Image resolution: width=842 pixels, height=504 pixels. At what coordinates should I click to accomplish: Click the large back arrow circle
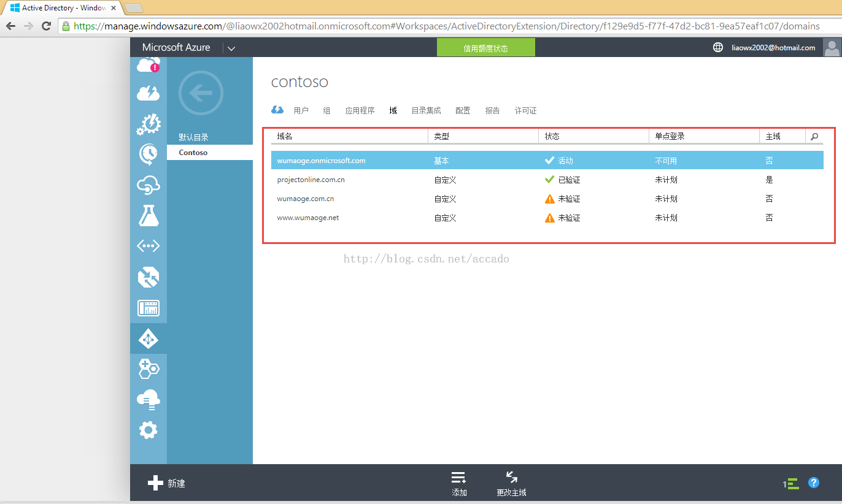pos(201,93)
